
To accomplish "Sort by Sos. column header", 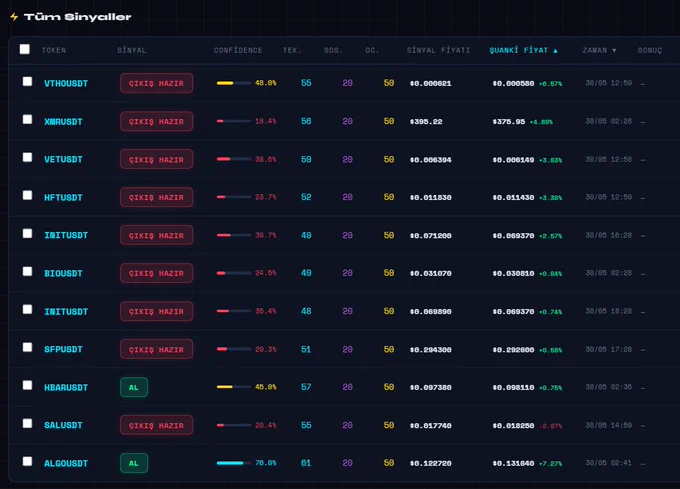I will pyautogui.click(x=333, y=50).
